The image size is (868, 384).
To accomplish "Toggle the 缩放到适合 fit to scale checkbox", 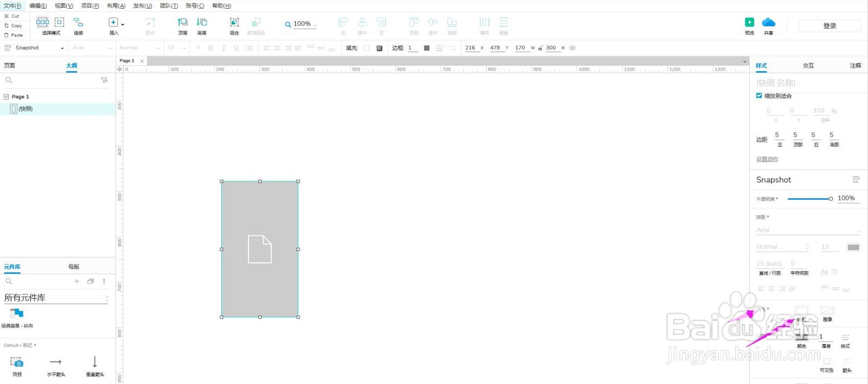I will (759, 96).
